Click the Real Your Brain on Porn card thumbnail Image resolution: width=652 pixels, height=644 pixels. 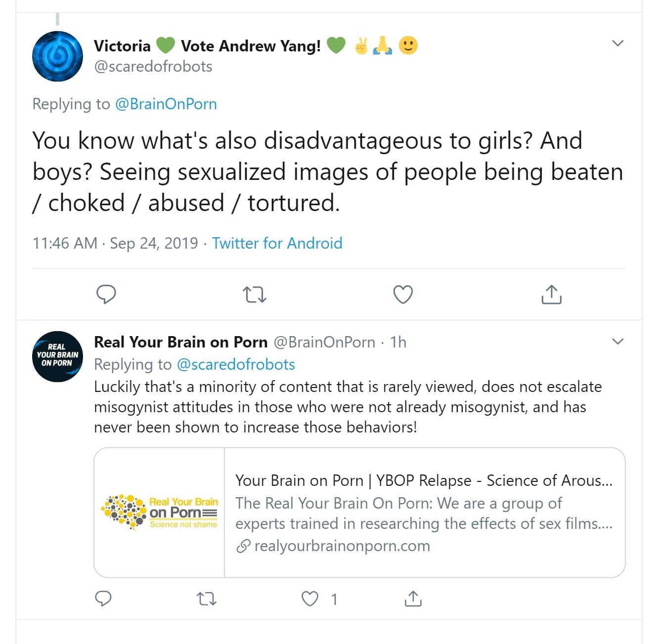pyautogui.click(x=159, y=513)
